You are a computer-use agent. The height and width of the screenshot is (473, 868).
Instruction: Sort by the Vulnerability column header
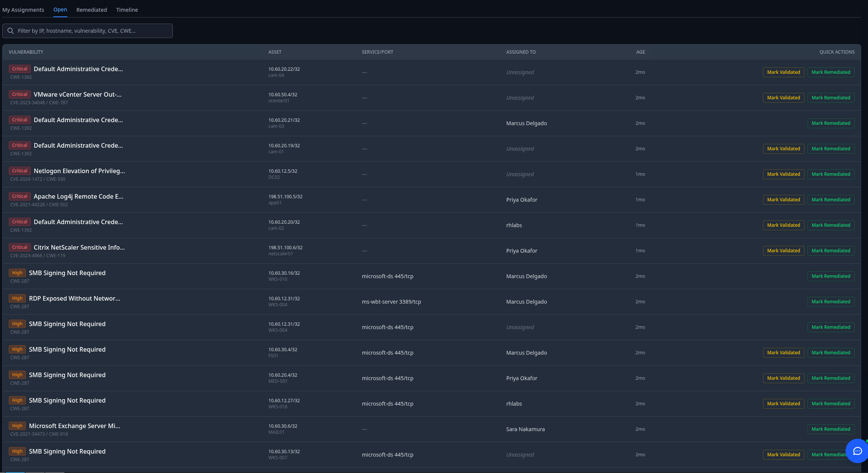click(x=26, y=52)
